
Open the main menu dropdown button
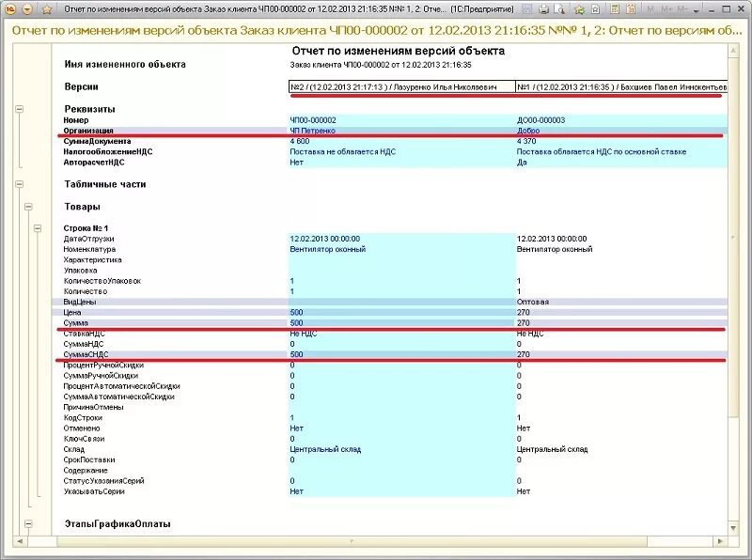(x=27, y=9)
